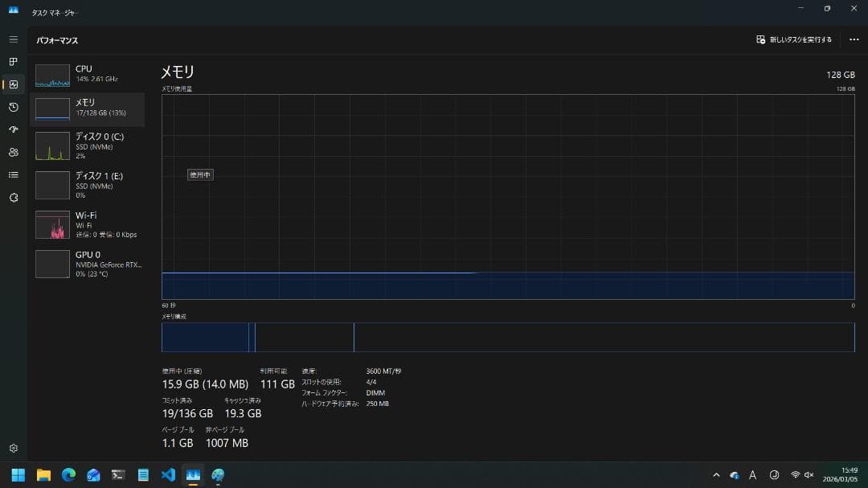The height and width of the screenshot is (488, 868).
Task: Click the memory composition bar
Action: 507,338
